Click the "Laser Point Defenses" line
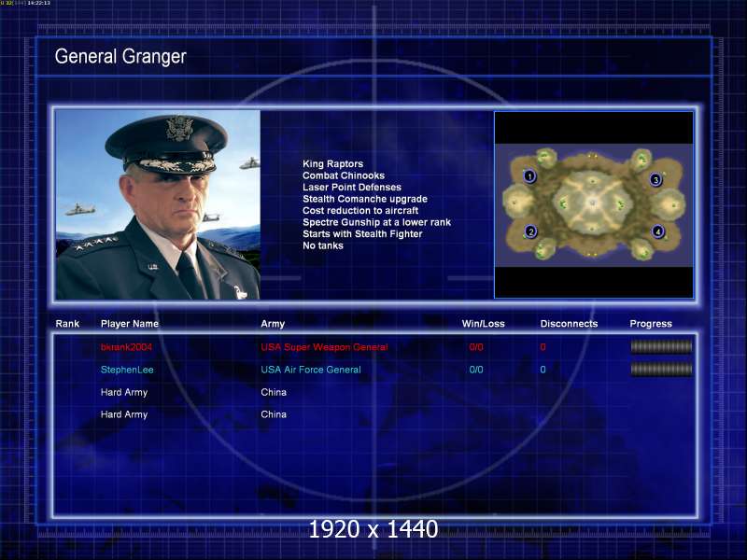The width and height of the screenshot is (747, 560). tap(352, 188)
